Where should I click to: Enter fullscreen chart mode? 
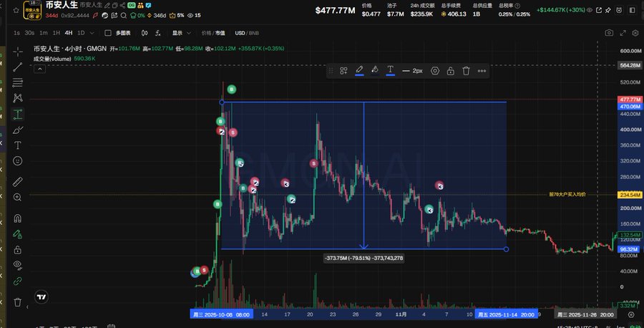coord(623,33)
